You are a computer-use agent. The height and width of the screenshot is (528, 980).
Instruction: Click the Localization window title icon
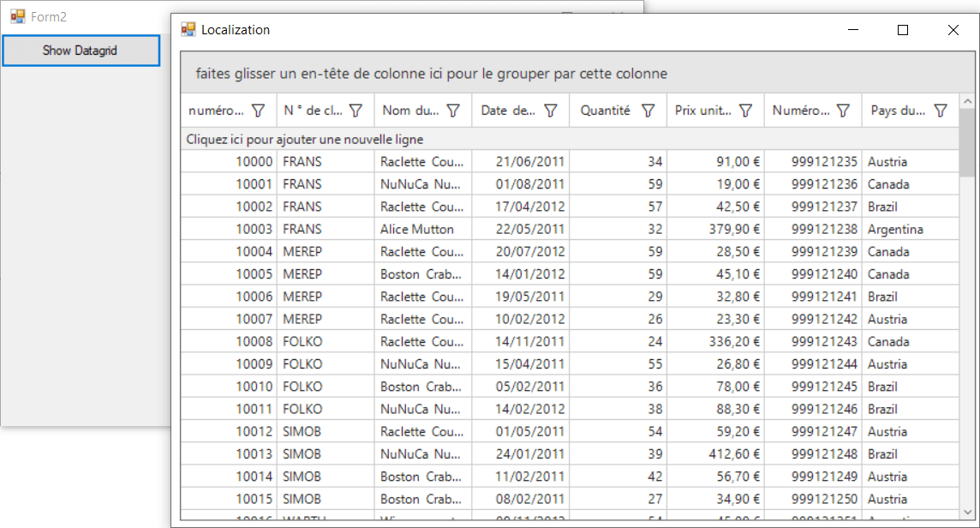(x=188, y=29)
